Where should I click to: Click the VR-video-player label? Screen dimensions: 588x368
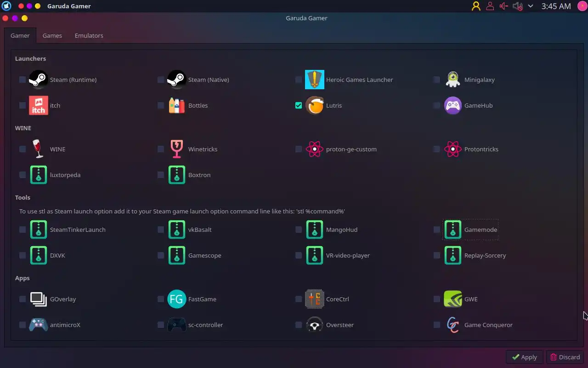point(348,255)
